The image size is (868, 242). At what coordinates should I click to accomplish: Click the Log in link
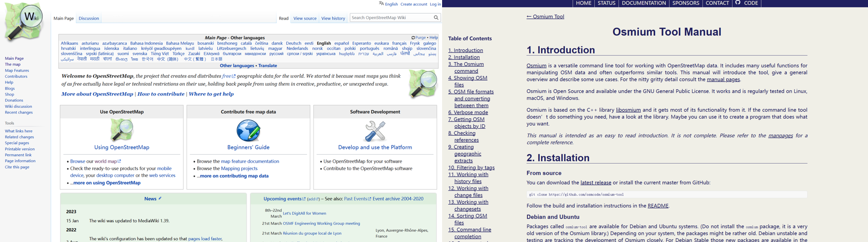435,4
